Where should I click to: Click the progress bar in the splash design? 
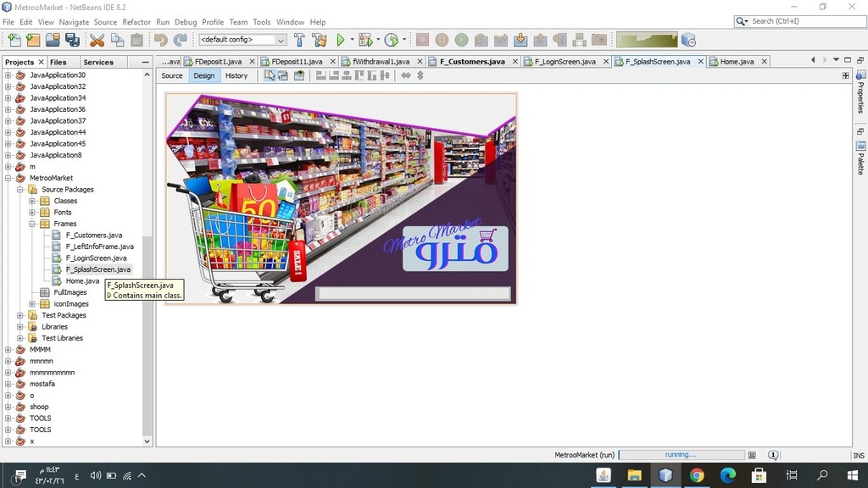point(413,294)
